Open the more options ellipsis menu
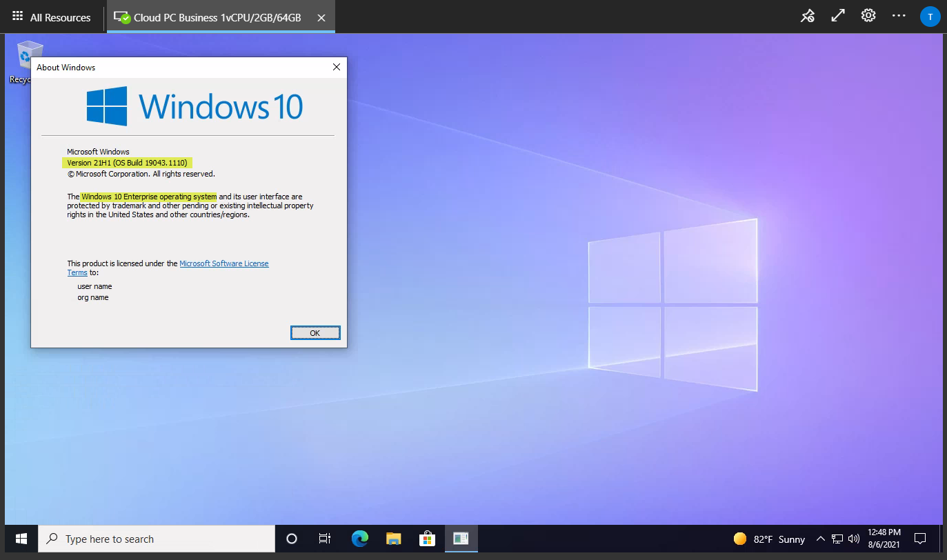This screenshot has height=560, width=947. click(899, 17)
